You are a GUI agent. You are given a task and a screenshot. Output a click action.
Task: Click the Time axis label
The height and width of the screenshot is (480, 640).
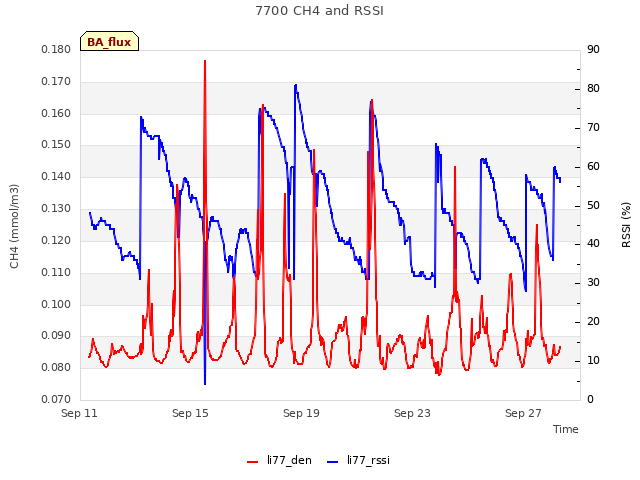(566, 429)
